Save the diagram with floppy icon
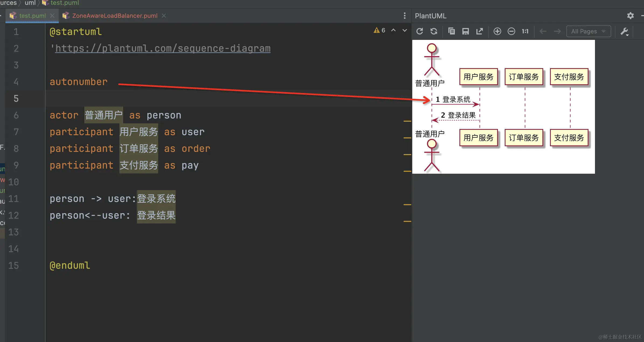 pyautogui.click(x=465, y=31)
